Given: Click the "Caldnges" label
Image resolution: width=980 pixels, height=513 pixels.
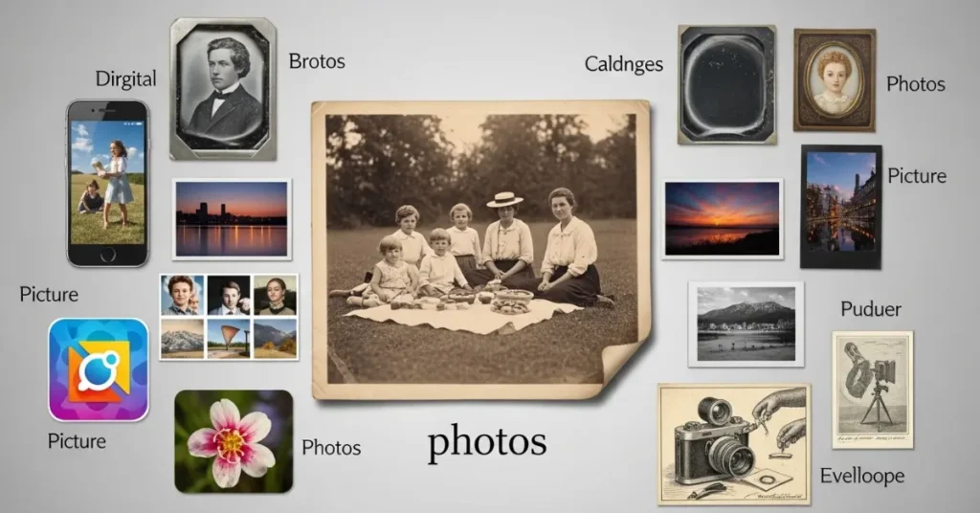Looking at the screenshot, I should coord(624,64).
